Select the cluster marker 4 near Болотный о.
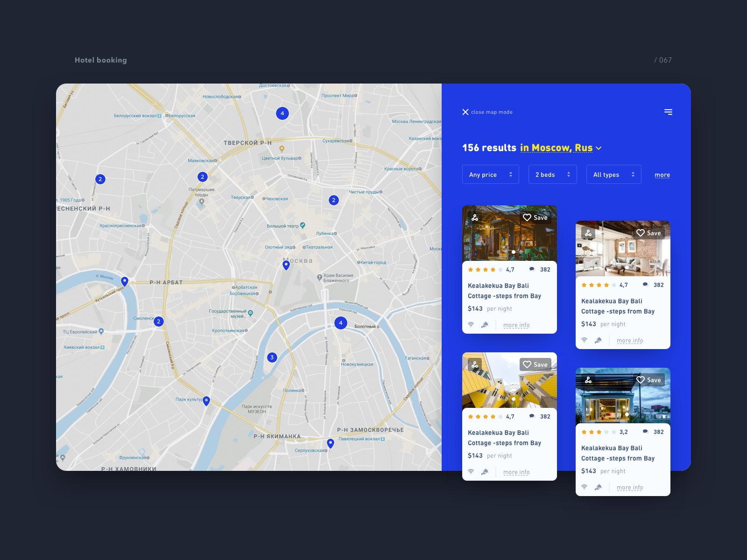Image resolution: width=747 pixels, height=560 pixels. (x=341, y=323)
